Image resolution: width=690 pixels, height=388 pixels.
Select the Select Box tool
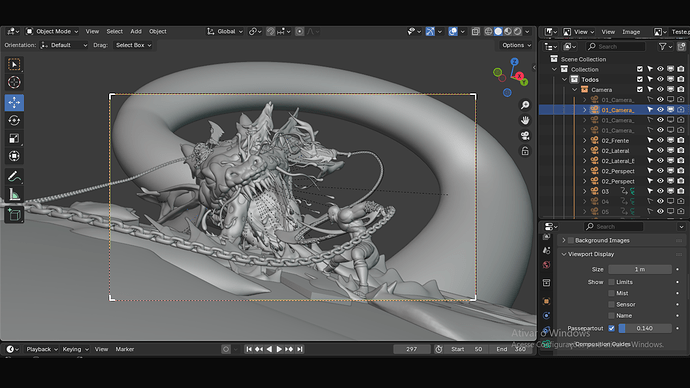point(14,65)
